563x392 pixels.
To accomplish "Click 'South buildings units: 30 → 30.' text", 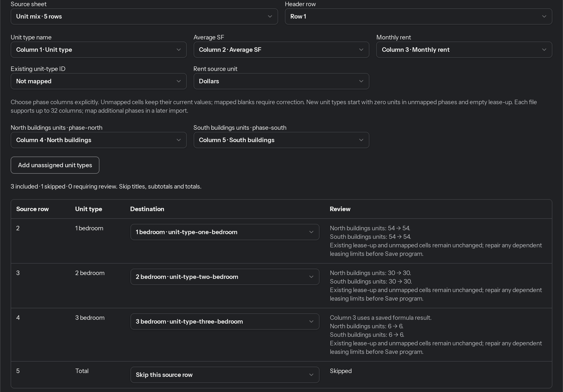I will 371,281.
